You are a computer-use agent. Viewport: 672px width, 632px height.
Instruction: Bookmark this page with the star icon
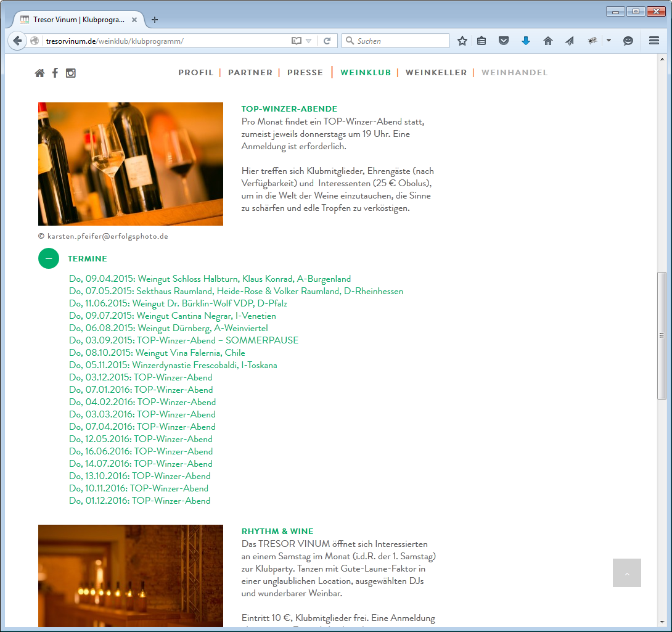(x=462, y=41)
